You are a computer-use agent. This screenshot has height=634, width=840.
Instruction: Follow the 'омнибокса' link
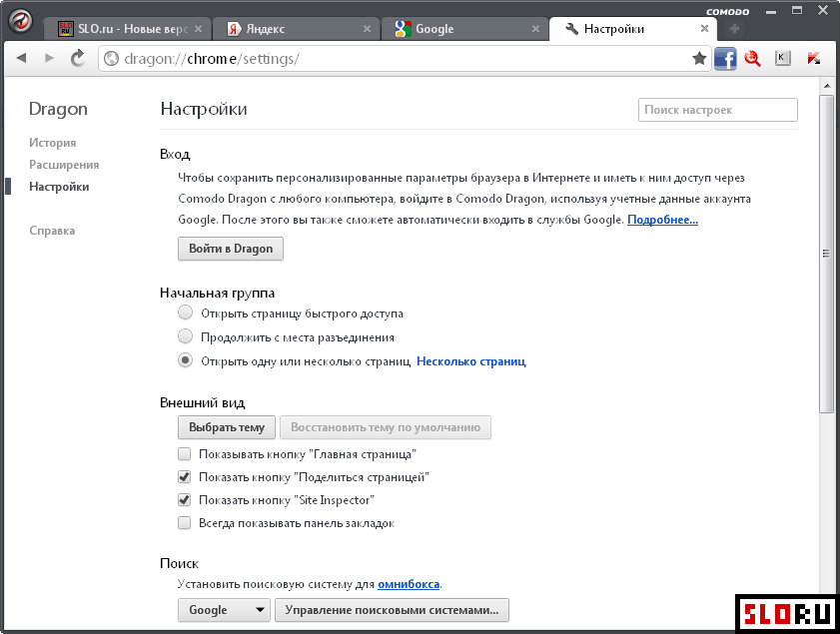coord(409,584)
